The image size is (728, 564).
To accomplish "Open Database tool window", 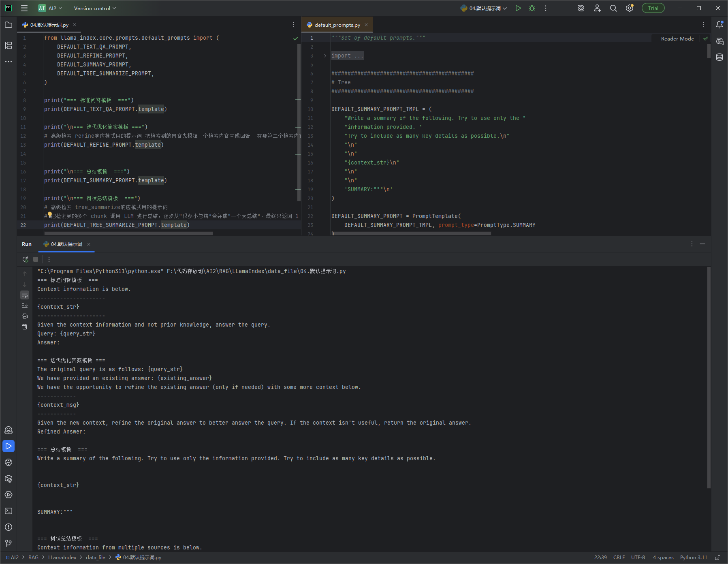I will tap(719, 57).
